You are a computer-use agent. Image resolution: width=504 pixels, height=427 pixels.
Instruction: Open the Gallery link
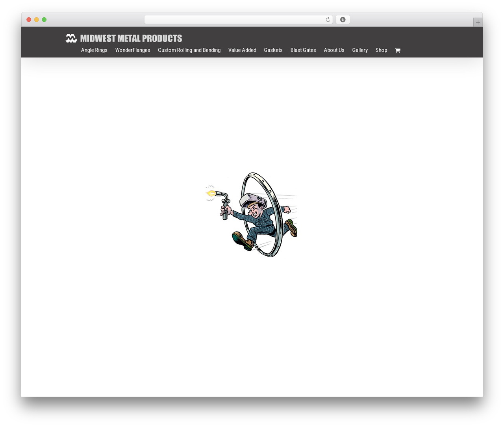(x=360, y=50)
